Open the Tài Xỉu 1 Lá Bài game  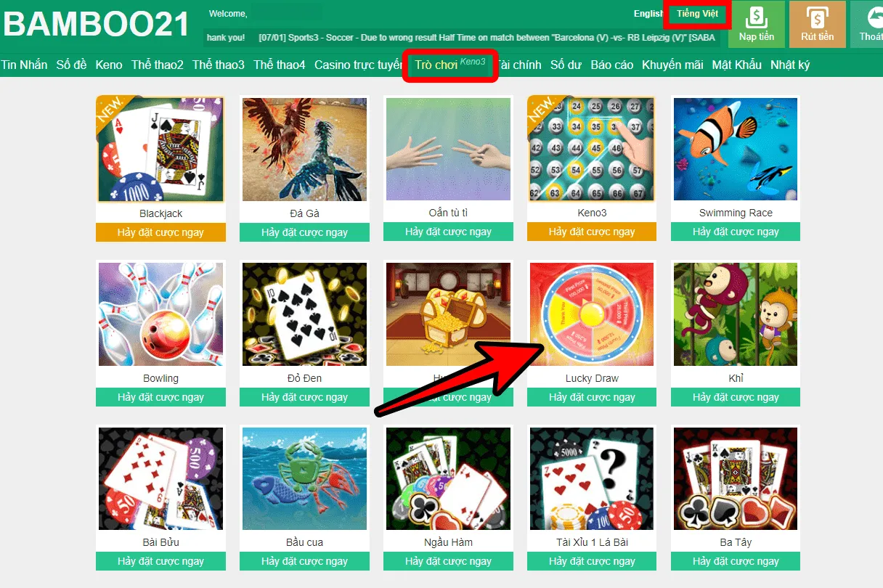(x=592, y=478)
